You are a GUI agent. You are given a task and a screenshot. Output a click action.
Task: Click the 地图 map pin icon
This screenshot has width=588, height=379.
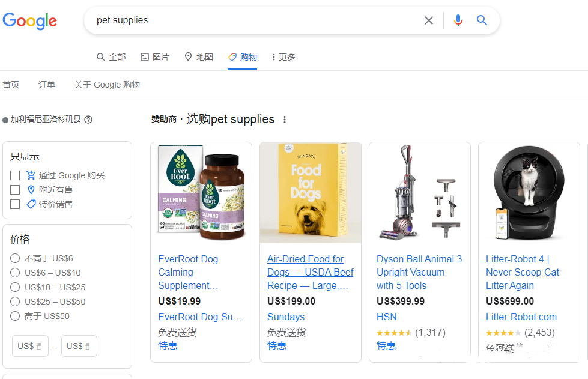click(x=188, y=56)
